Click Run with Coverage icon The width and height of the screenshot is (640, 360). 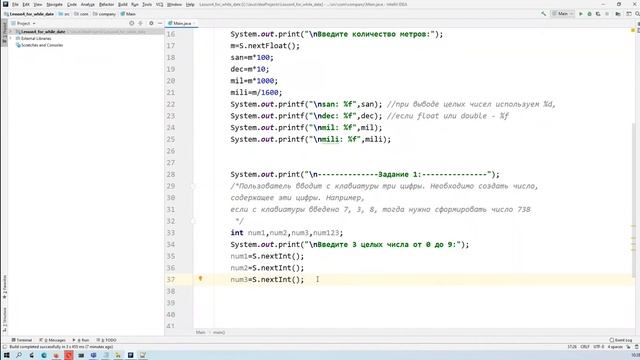(x=598, y=14)
